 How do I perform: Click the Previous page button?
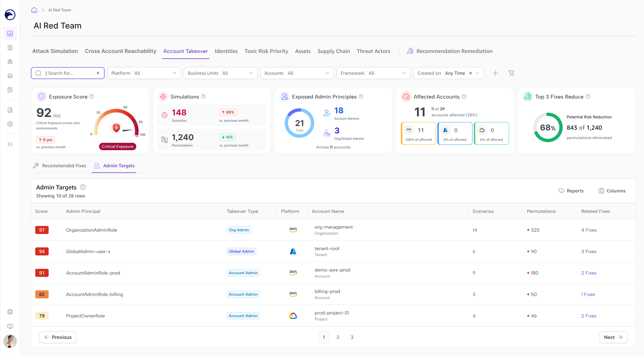(x=58, y=337)
